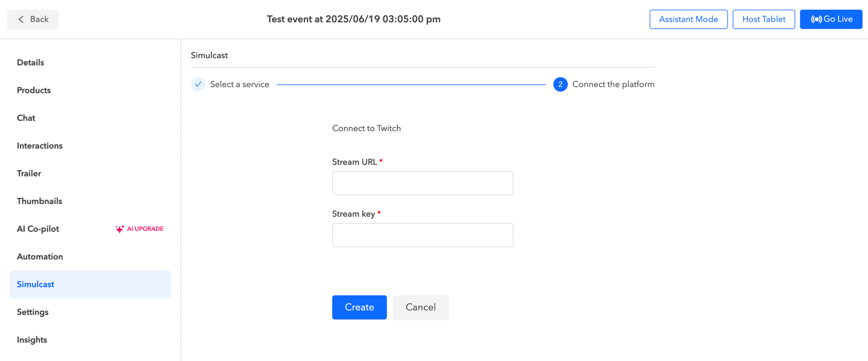Viewport: 868px width, 361px height.
Task: Go to the Automation section
Action: [x=40, y=257]
